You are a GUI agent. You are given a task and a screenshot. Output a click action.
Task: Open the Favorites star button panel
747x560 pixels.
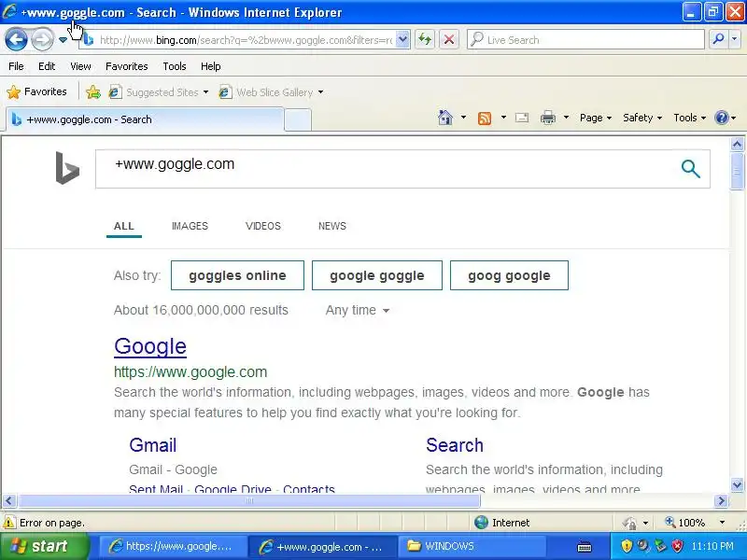(36, 91)
